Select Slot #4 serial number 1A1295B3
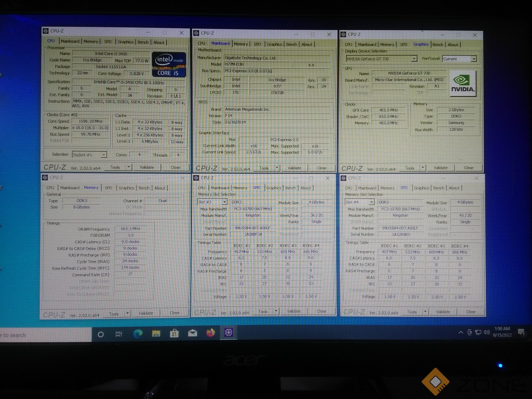 [x=401, y=234]
